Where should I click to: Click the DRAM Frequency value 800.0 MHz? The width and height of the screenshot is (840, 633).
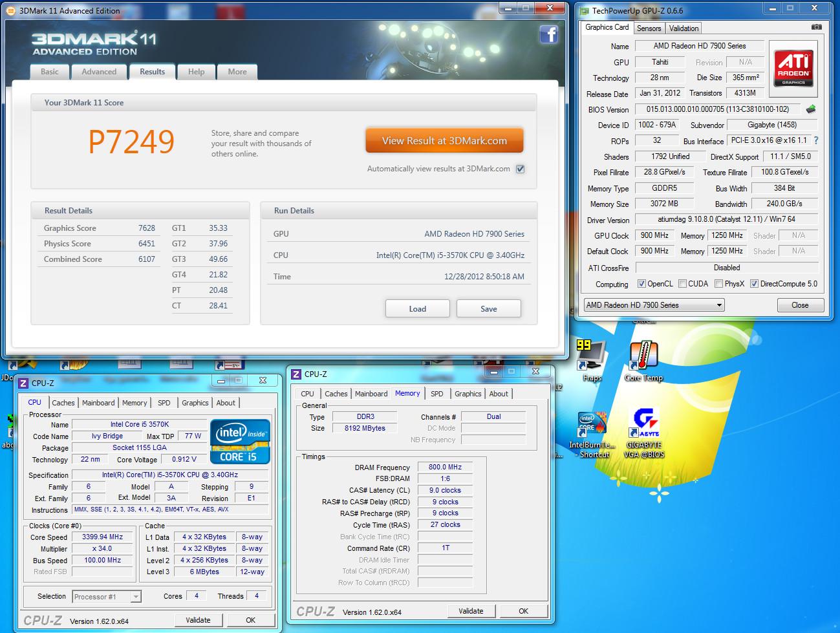pyautogui.click(x=446, y=467)
